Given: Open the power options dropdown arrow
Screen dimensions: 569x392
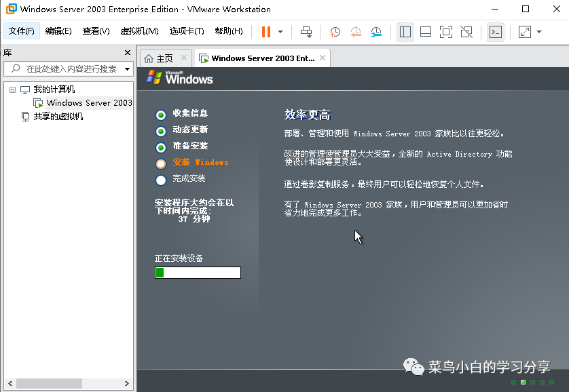Looking at the screenshot, I should click(x=280, y=32).
